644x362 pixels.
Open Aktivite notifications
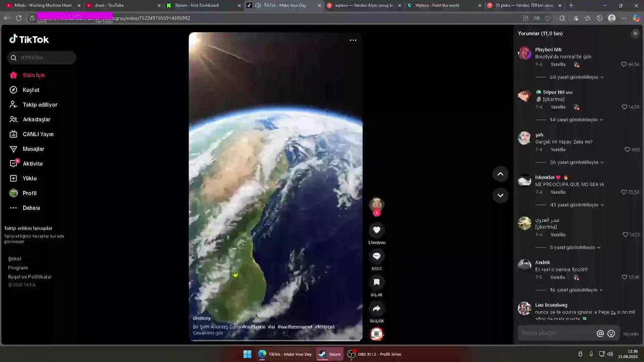(x=33, y=163)
